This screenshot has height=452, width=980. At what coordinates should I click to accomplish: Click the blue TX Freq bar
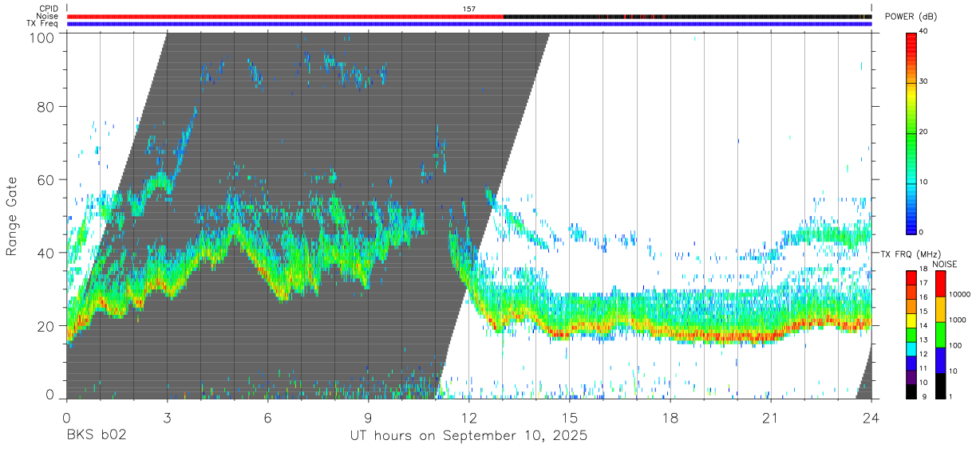[469, 24]
